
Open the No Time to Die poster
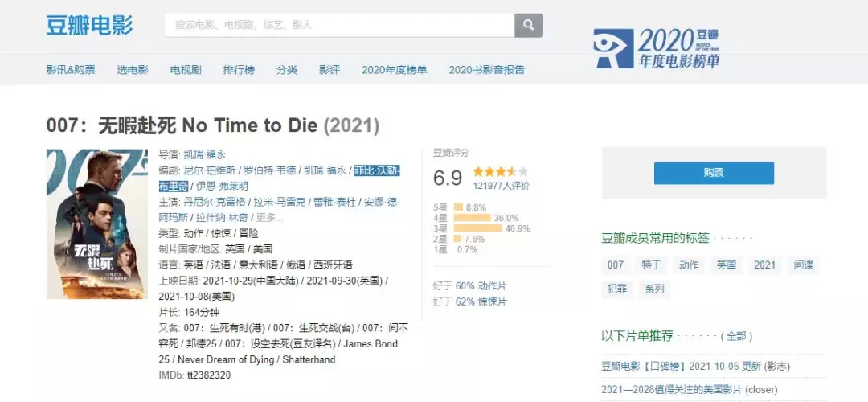pos(97,224)
